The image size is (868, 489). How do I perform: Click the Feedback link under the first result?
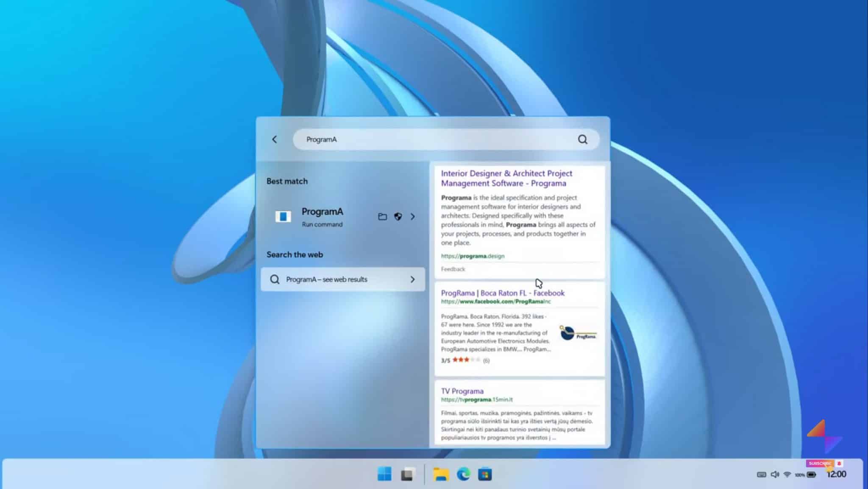point(453,269)
